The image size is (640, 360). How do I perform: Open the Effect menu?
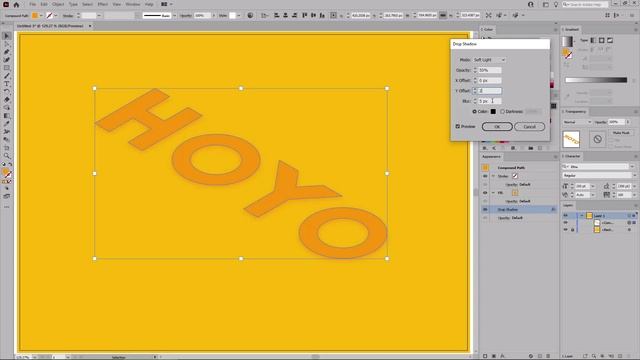tap(102, 4)
